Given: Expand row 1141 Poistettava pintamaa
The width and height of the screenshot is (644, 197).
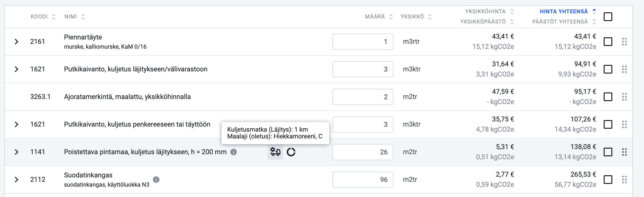Looking at the screenshot, I should 16,152.
